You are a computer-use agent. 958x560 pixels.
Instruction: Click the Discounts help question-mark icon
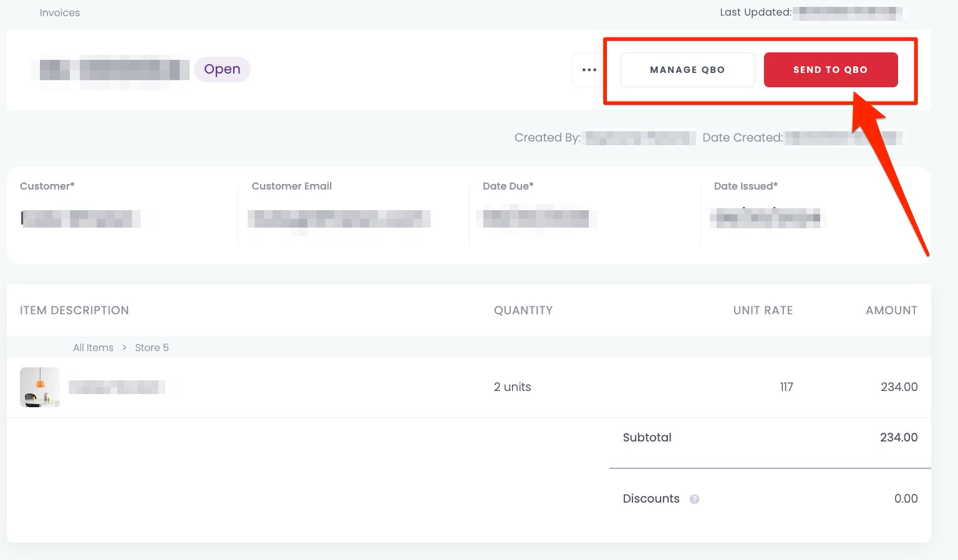click(694, 499)
